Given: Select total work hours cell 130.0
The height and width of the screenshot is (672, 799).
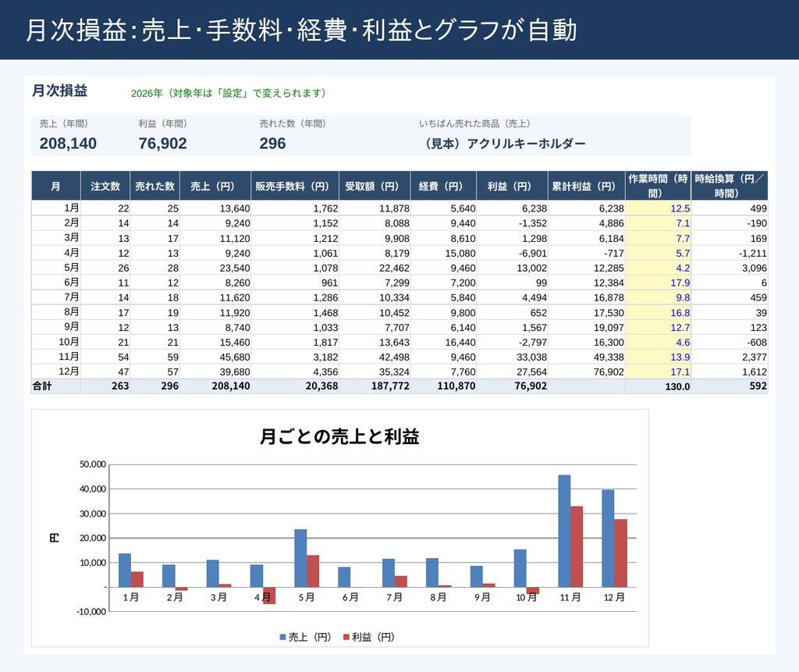Looking at the screenshot, I should coord(658,386).
